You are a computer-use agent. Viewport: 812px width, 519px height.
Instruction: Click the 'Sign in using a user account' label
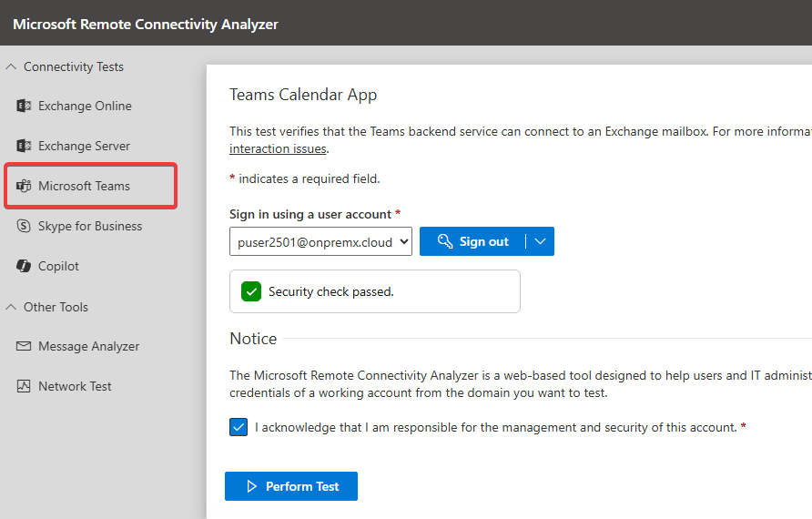tap(310, 214)
